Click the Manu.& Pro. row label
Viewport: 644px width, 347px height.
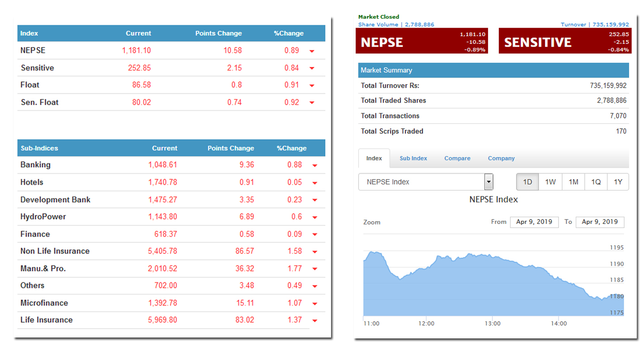click(43, 268)
